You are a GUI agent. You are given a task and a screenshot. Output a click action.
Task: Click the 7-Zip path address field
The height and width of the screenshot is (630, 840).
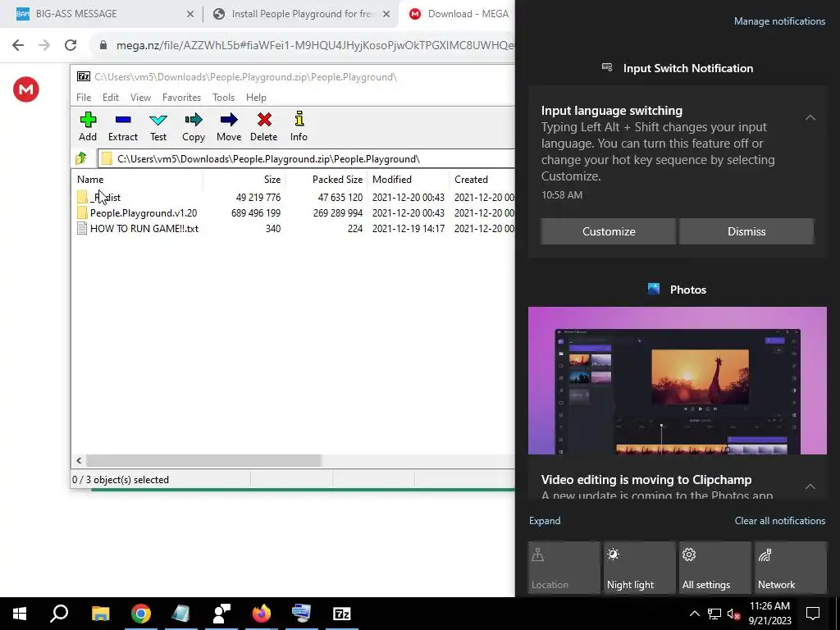pos(306,158)
